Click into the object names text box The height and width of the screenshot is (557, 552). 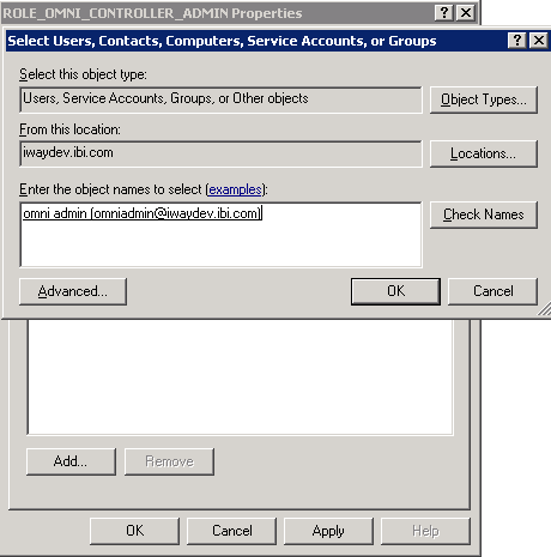coord(221,234)
